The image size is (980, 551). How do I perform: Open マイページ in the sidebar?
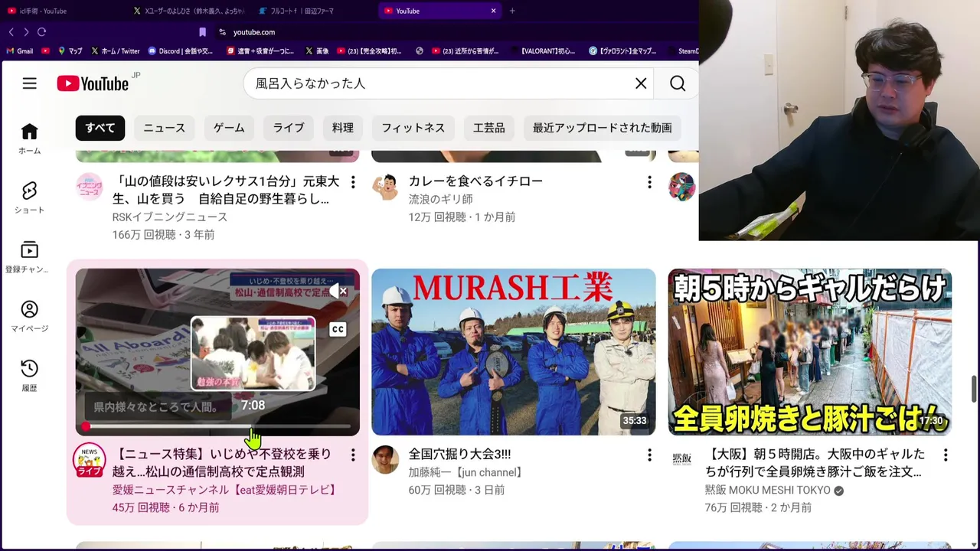29,316
